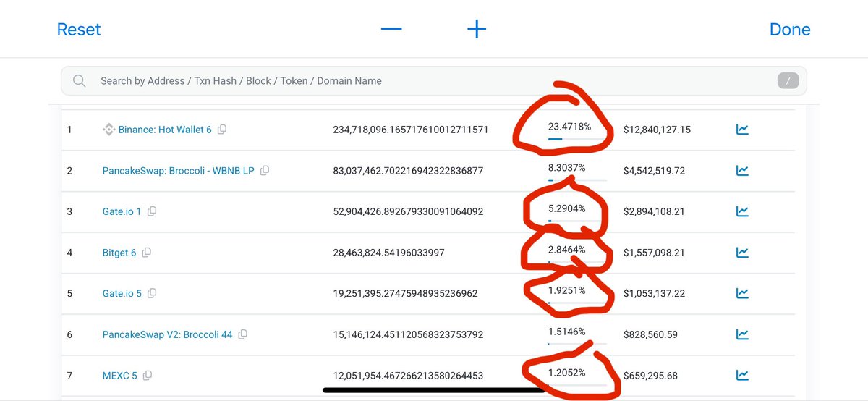Screen dimensions: 868x401
Task: Click the slash shortcut badge
Action: click(x=788, y=81)
